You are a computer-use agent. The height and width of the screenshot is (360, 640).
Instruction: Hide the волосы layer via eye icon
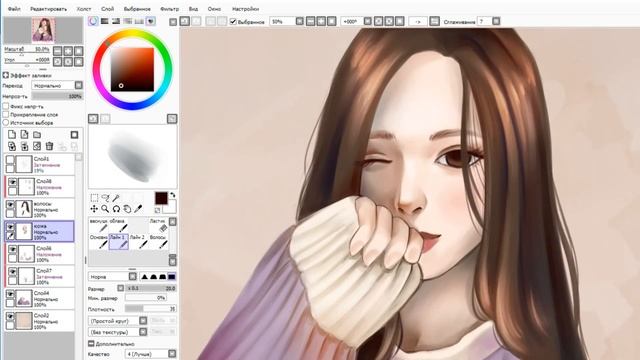(x=10, y=205)
